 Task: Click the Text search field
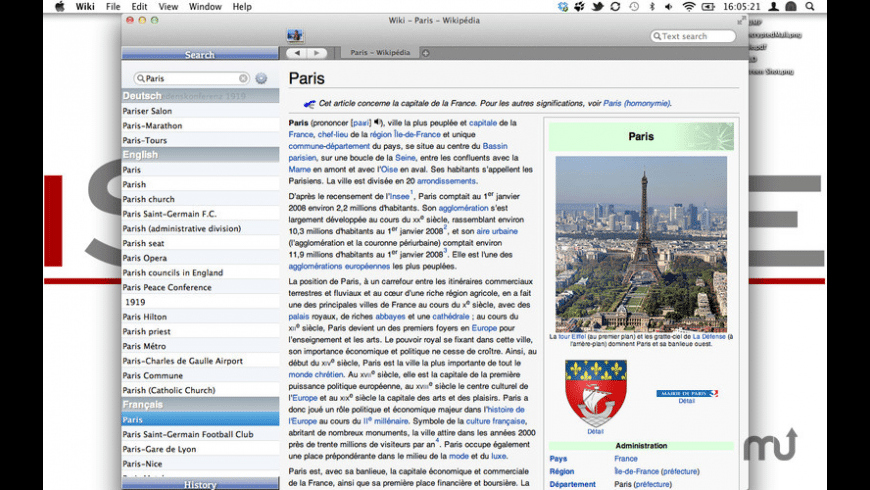click(693, 36)
